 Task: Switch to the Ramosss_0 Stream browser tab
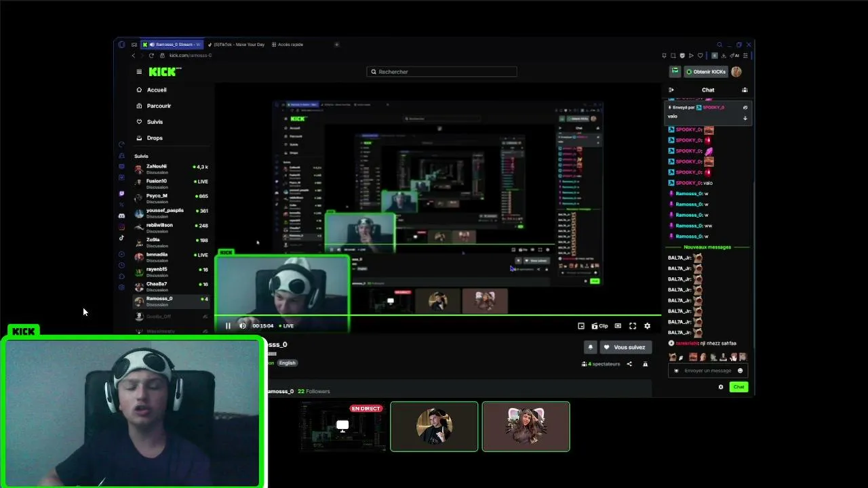pos(171,45)
